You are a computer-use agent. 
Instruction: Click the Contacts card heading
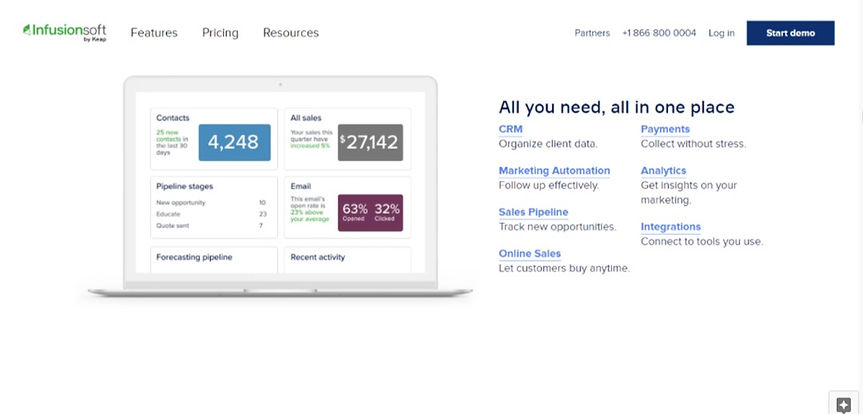tap(172, 118)
